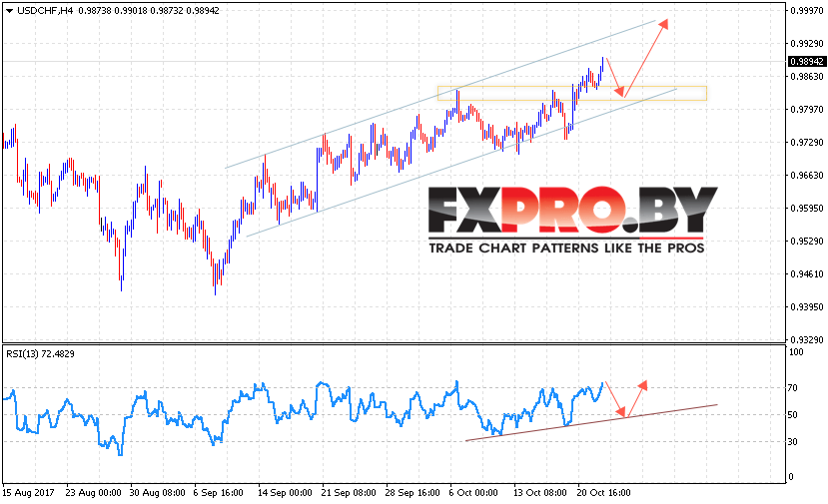Click the RSI scale value 0
Viewport: 828px width, 504px height.
790,477
